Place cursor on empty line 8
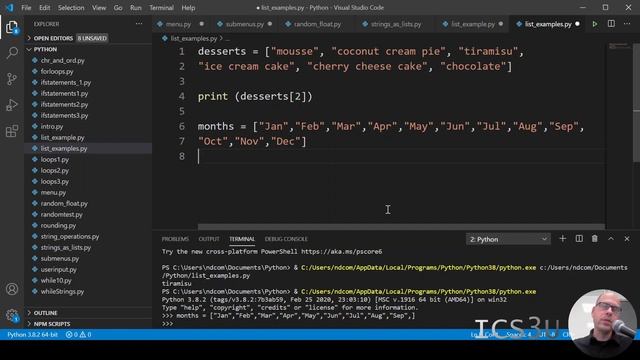Viewport: 640px width, 360px height. (x=400, y=156)
